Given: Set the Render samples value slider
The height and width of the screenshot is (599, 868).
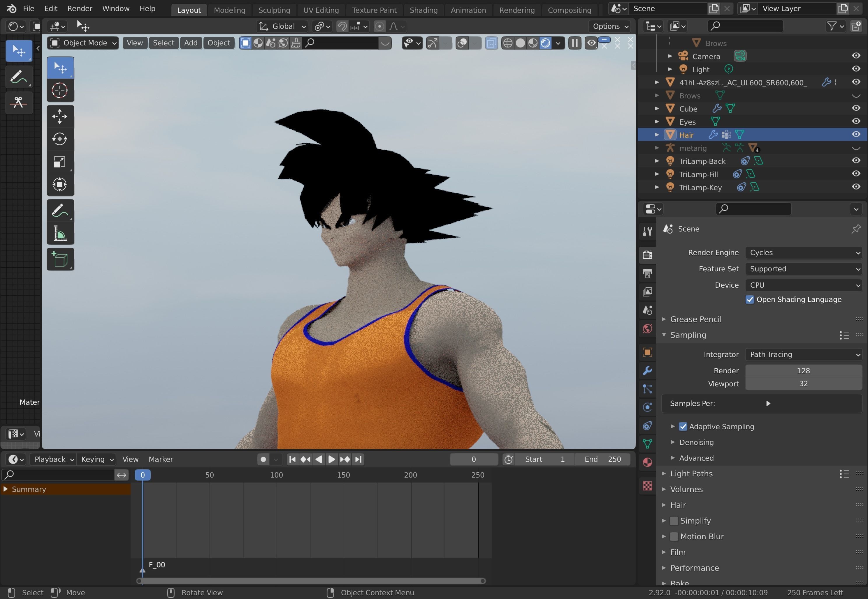Looking at the screenshot, I should point(804,370).
